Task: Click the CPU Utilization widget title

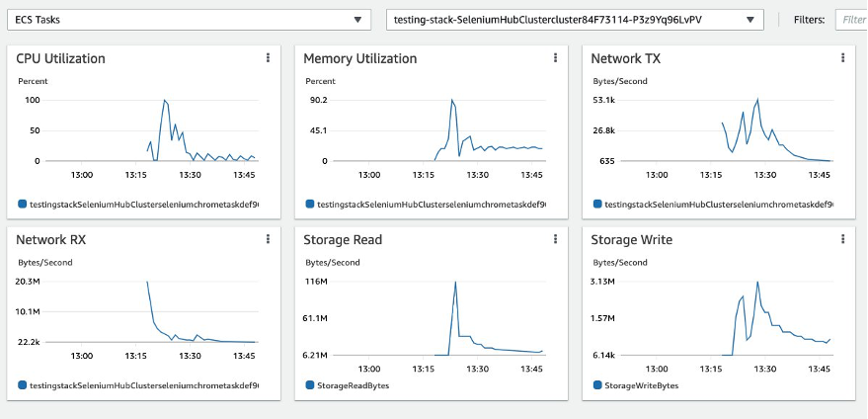Action: click(x=60, y=58)
